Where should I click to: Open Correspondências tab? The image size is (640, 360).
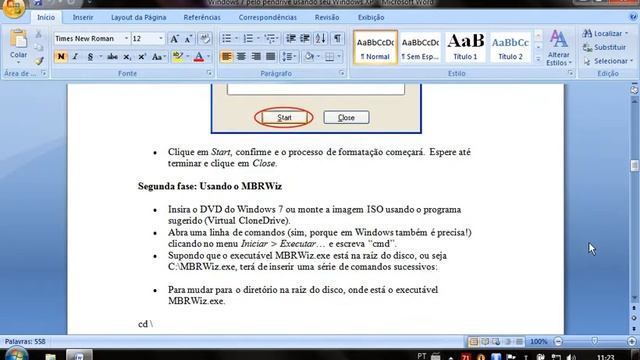(x=268, y=18)
